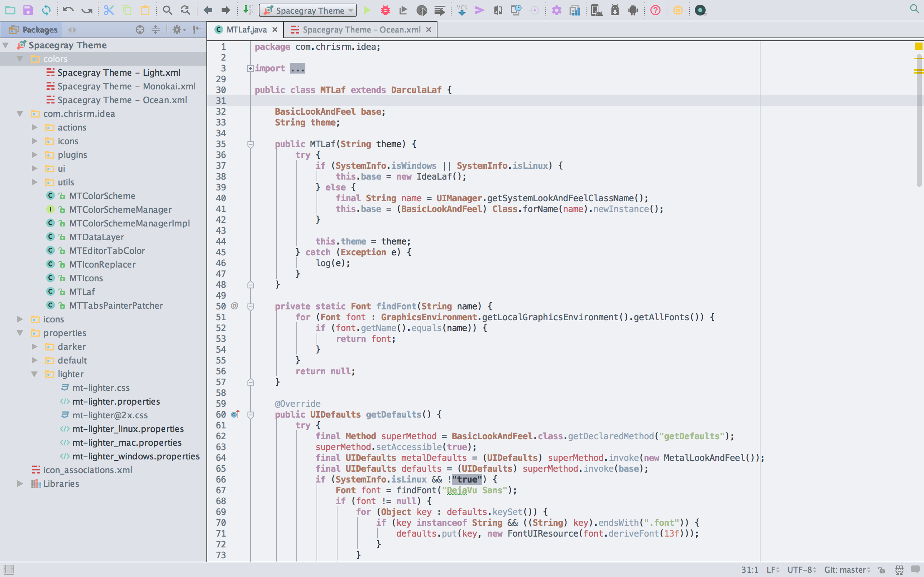Select the MTLaf.java editor tab
924x577 pixels.
click(x=246, y=30)
